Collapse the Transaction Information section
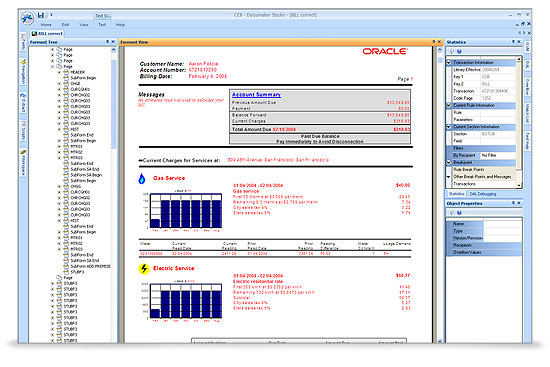This screenshot has height=367, width=550. click(x=449, y=62)
